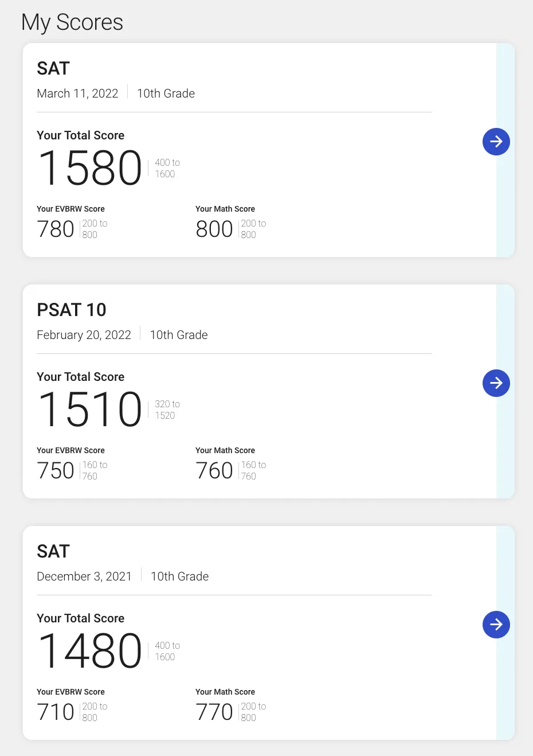This screenshot has width=533, height=756.
Task: Click the PSAT 760 Math score
Action: (x=214, y=471)
